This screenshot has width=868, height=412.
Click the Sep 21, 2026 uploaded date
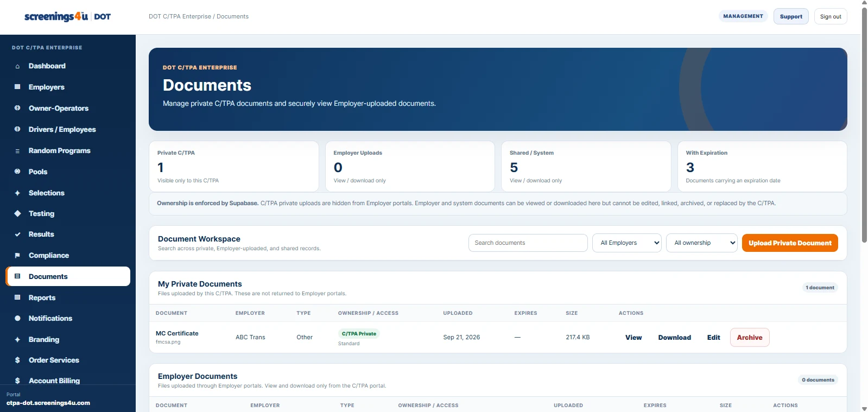[x=461, y=337]
